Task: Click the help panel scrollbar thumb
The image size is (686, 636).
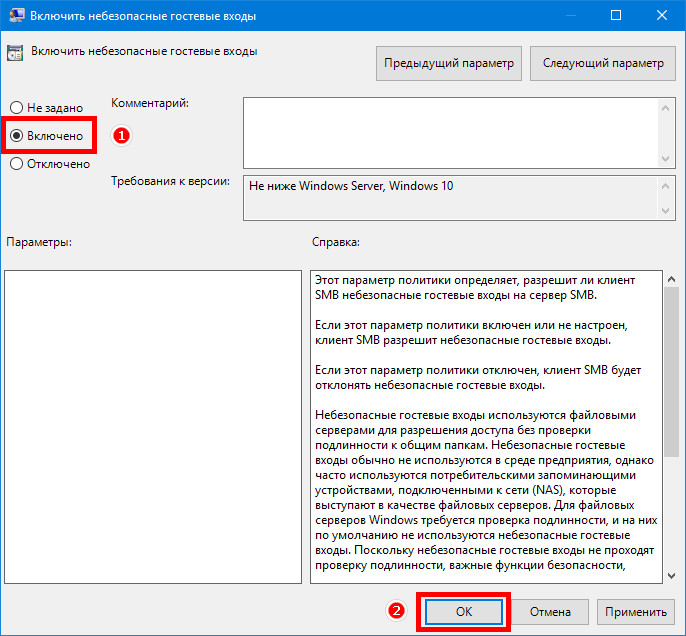Action: [672, 372]
